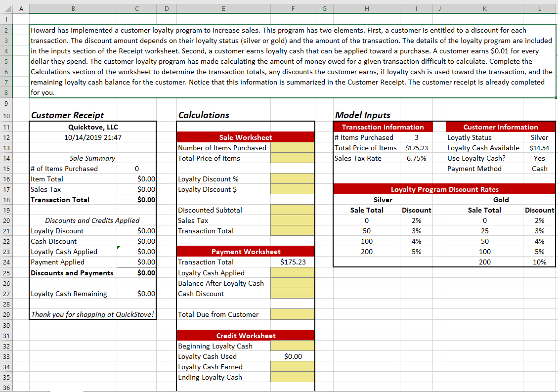Select yellow Total Due from Customer cell
This screenshot has height=392, width=558.
293,314
